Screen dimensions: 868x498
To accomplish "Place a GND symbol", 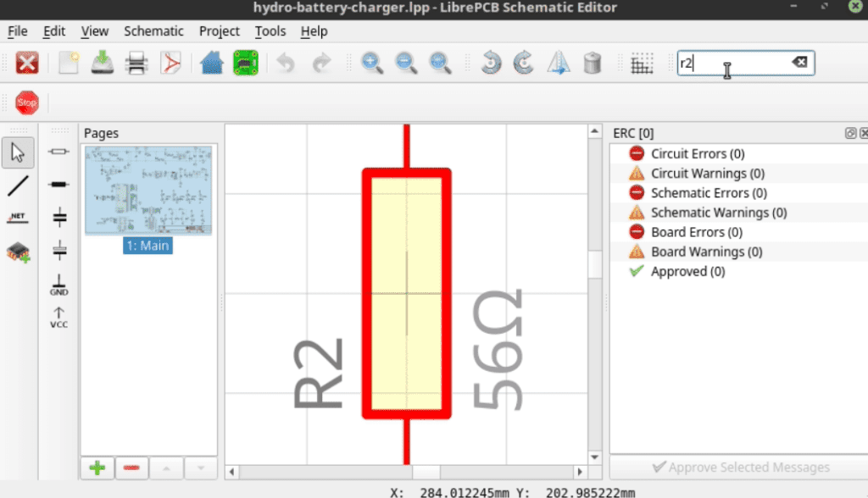I will pos(58,286).
